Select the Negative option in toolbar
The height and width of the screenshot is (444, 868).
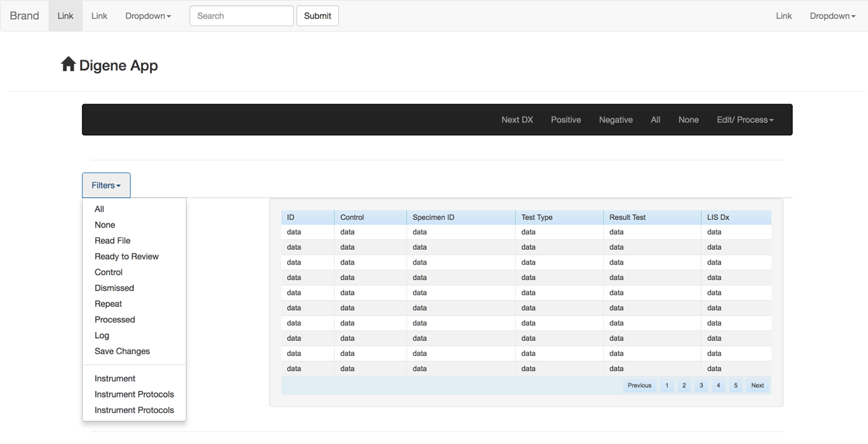(x=616, y=120)
